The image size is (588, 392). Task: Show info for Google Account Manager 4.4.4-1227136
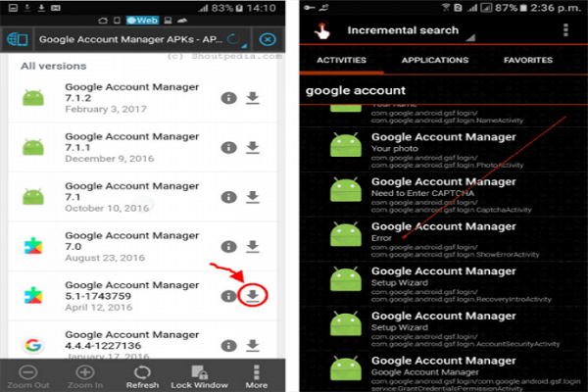(228, 346)
